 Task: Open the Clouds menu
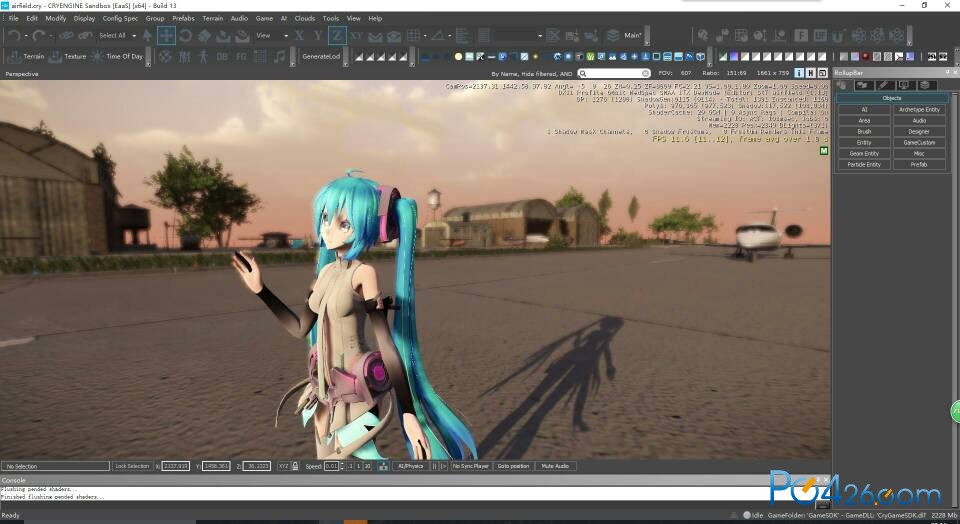304,18
